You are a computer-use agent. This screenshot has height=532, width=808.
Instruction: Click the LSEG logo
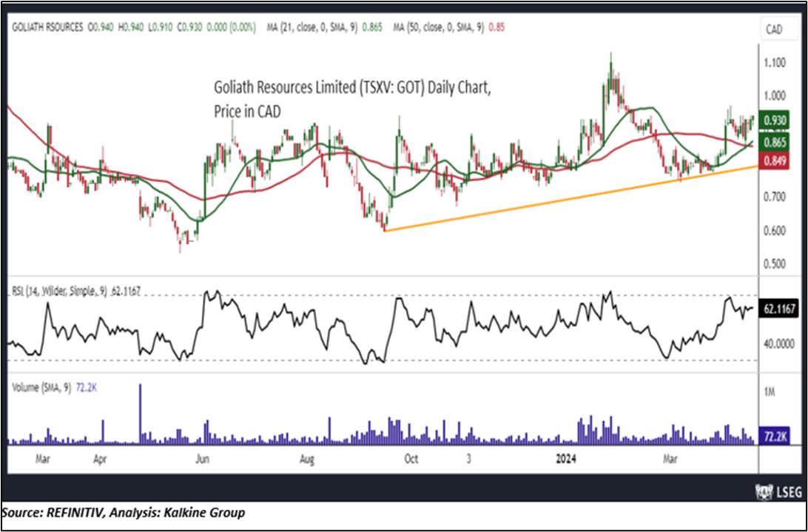click(778, 491)
